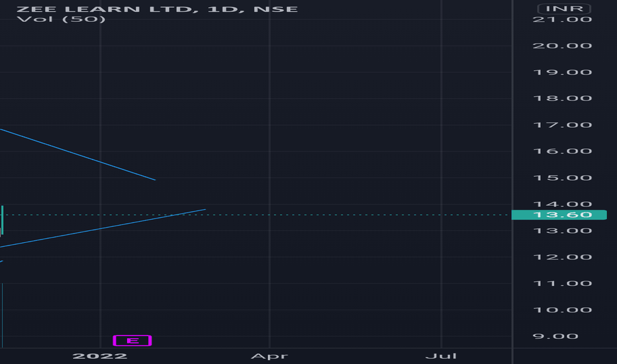Click the 13.60 current price label
617x364 pixels.
pos(559,215)
